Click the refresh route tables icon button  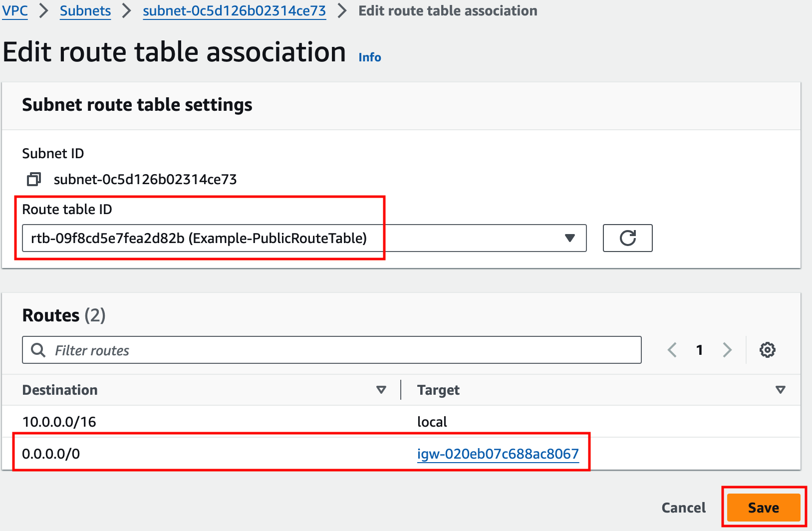pos(627,238)
